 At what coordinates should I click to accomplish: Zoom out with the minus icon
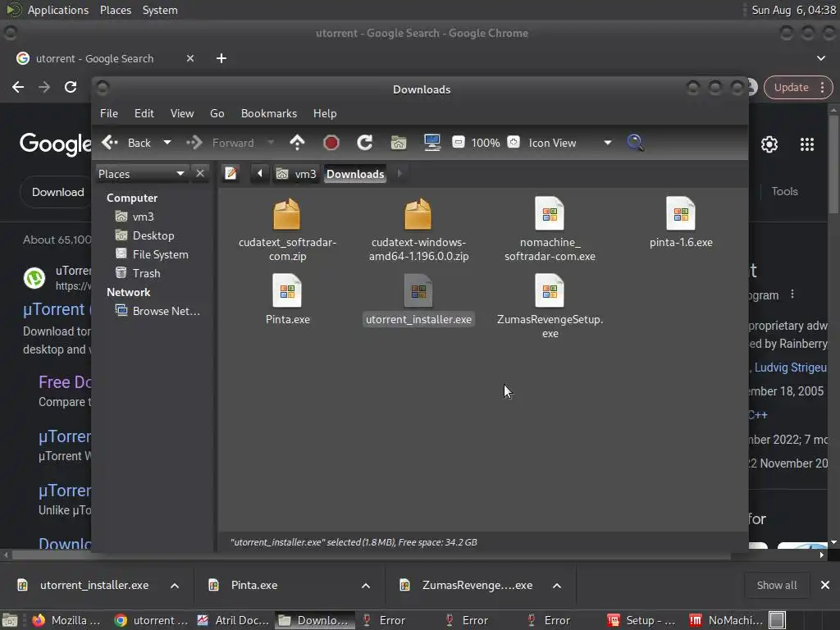point(458,142)
